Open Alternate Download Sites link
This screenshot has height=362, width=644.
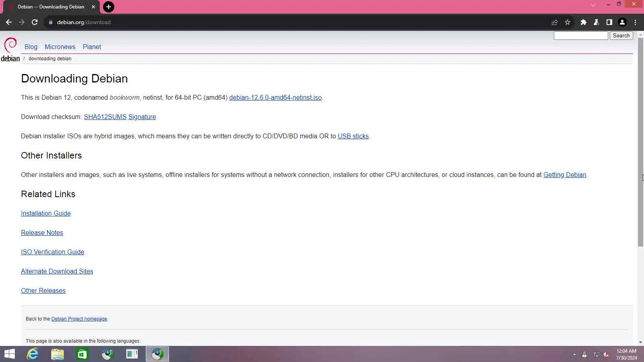coord(57,271)
